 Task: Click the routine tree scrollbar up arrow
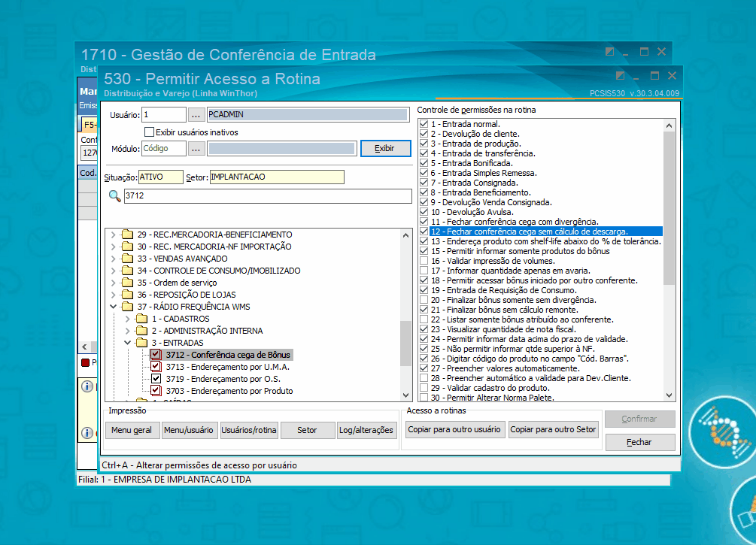point(405,235)
